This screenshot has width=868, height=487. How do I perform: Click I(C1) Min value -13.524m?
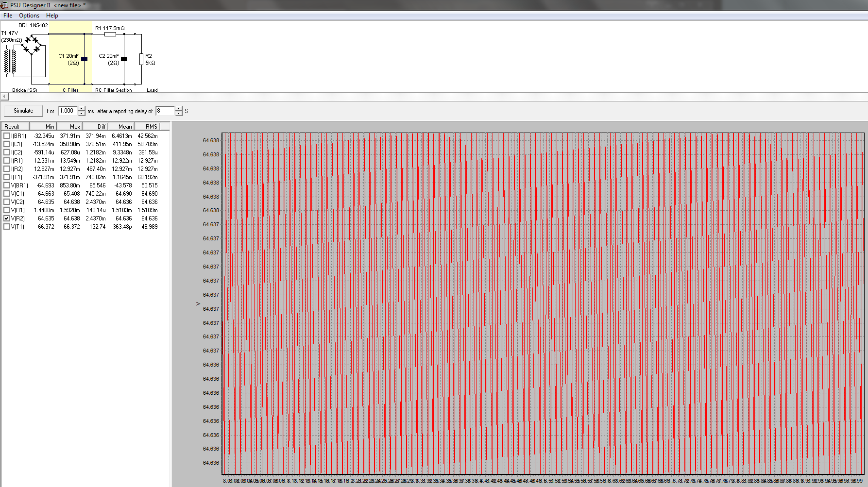[x=43, y=144]
